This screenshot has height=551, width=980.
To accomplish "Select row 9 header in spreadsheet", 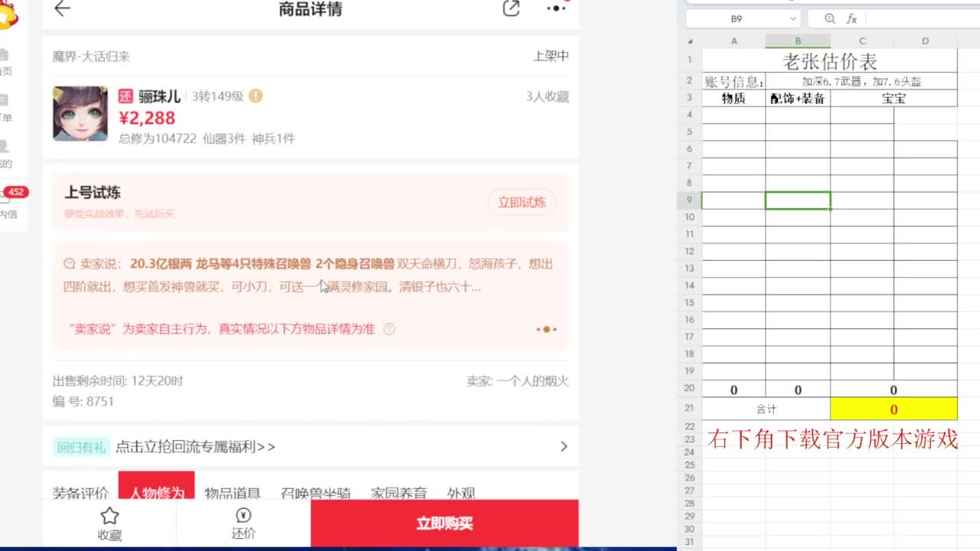I will 690,201.
